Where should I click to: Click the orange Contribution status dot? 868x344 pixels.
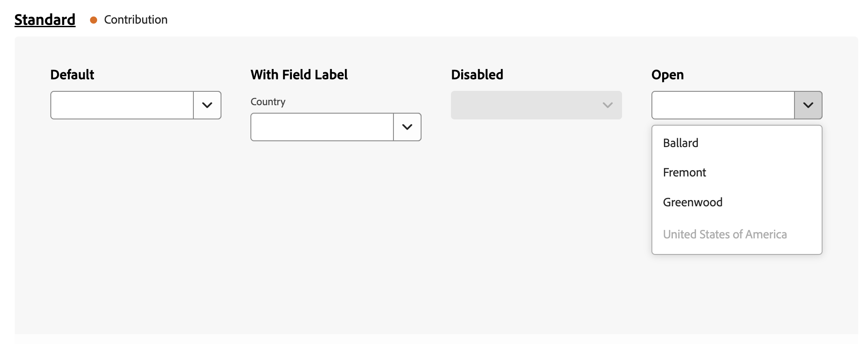click(x=94, y=20)
